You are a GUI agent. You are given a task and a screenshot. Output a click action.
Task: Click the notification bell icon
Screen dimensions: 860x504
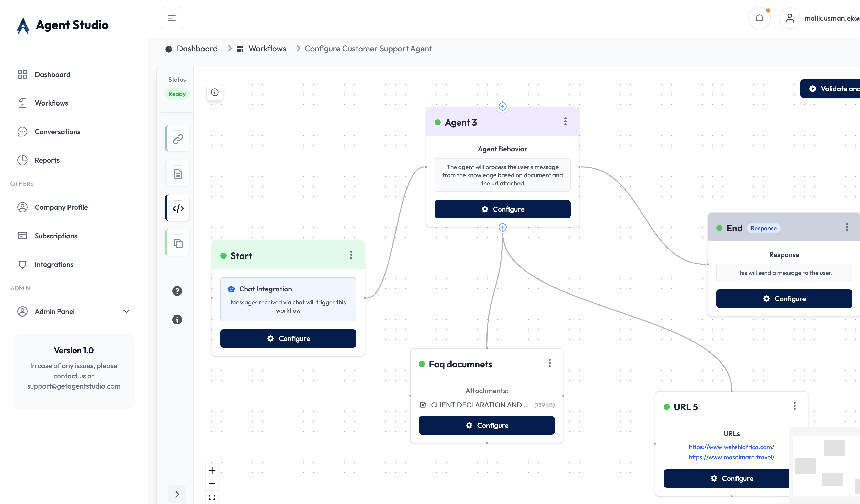759,18
